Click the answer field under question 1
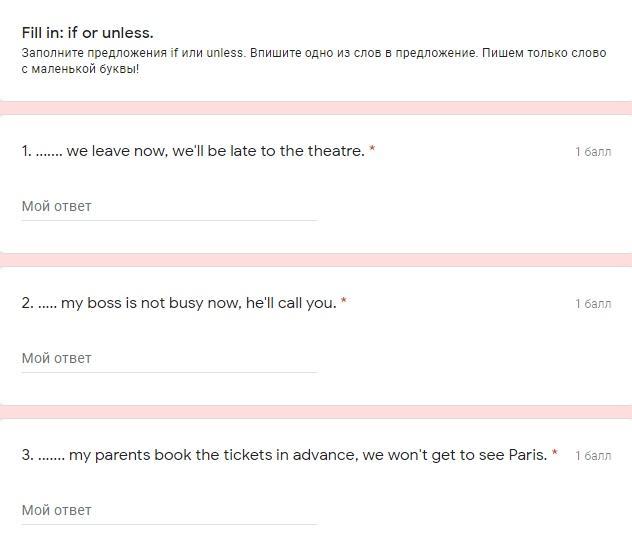This screenshot has width=632, height=551. [x=169, y=207]
